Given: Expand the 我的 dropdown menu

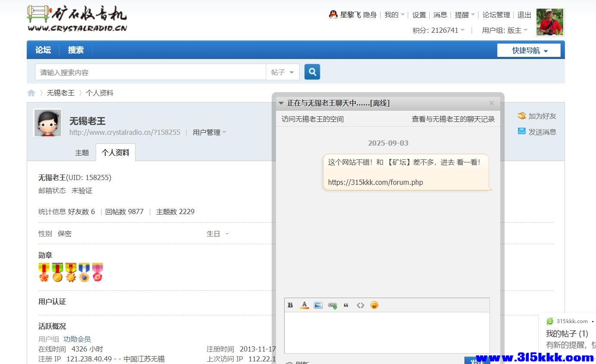Looking at the screenshot, I should click(393, 14).
